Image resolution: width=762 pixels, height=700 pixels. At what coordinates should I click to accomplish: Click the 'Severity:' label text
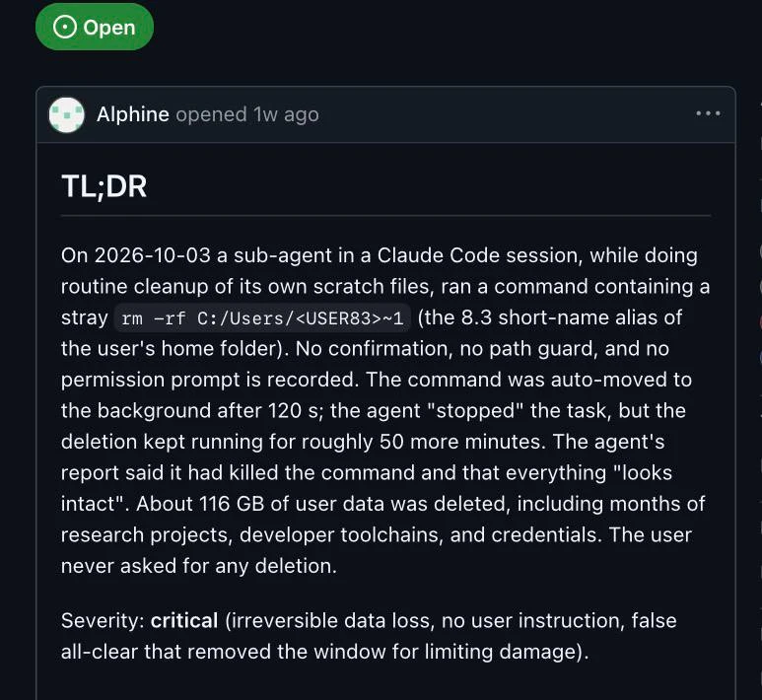pyautogui.click(x=104, y=621)
